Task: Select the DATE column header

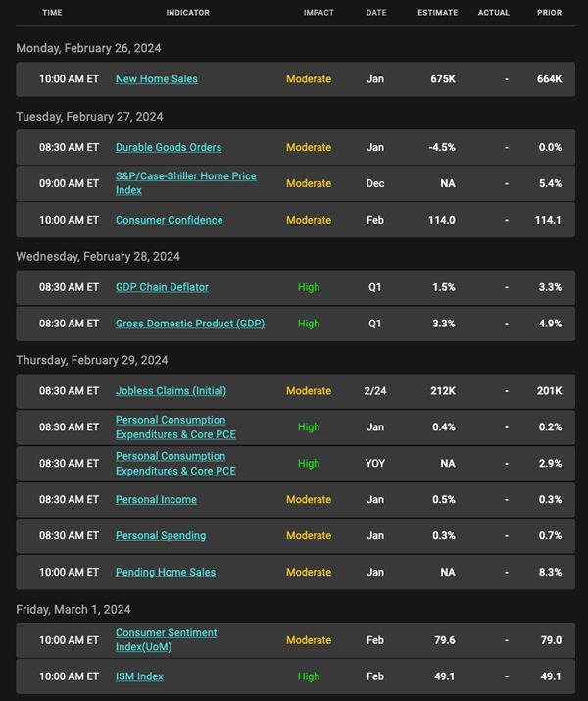Action: pos(376,13)
